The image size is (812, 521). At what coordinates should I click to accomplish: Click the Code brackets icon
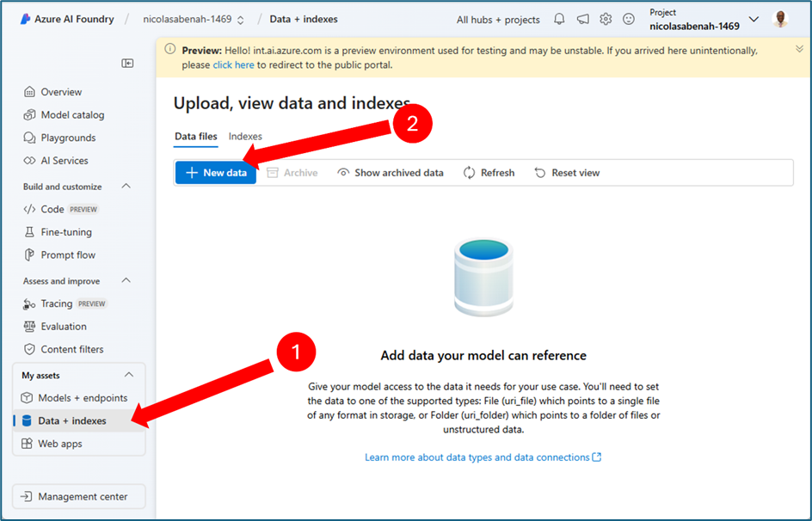[x=29, y=209]
